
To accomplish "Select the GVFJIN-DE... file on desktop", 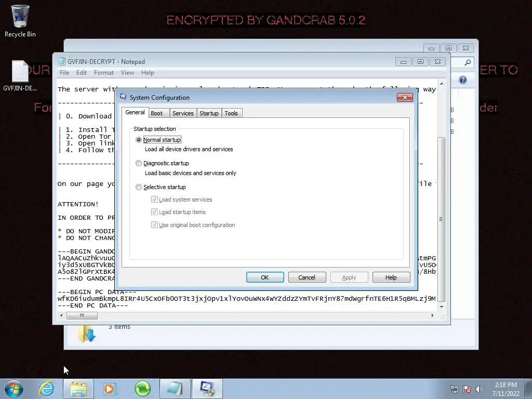I will click(20, 75).
